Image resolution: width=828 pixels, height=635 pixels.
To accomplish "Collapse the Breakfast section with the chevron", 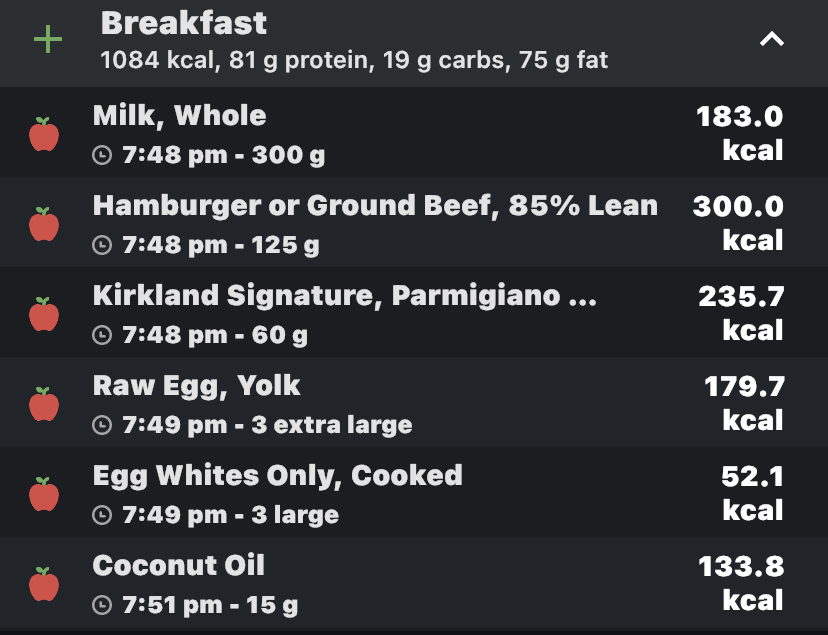I will [x=771, y=39].
